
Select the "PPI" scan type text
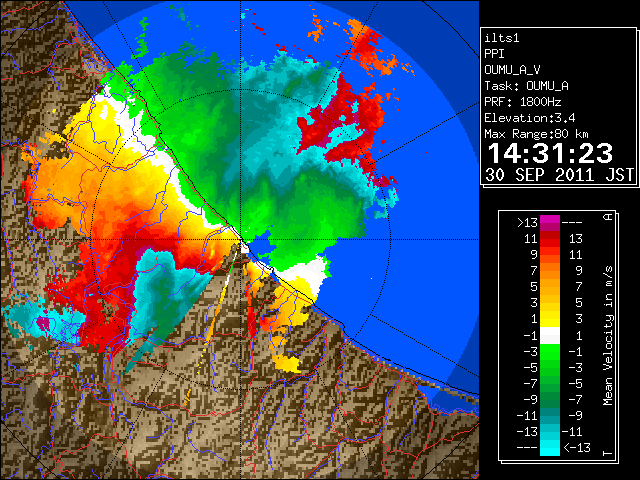pyautogui.click(x=494, y=54)
